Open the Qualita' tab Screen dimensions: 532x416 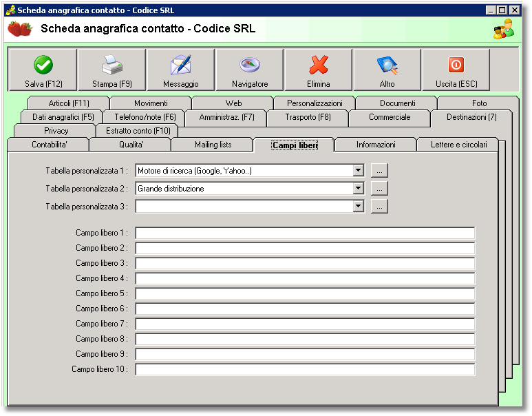coord(131,145)
